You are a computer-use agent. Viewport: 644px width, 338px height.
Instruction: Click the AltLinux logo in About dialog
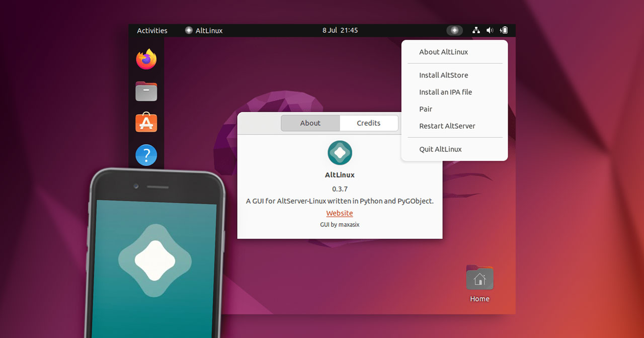click(x=340, y=153)
